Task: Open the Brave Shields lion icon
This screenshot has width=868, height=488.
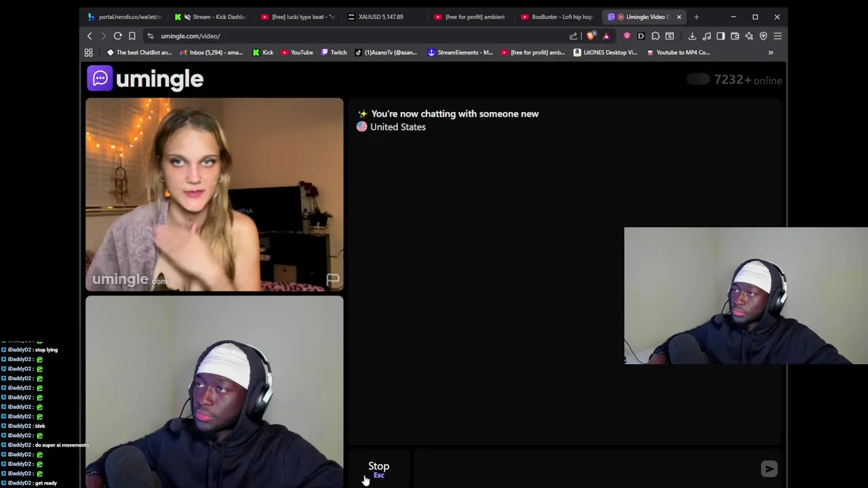Action: tap(591, 36)
